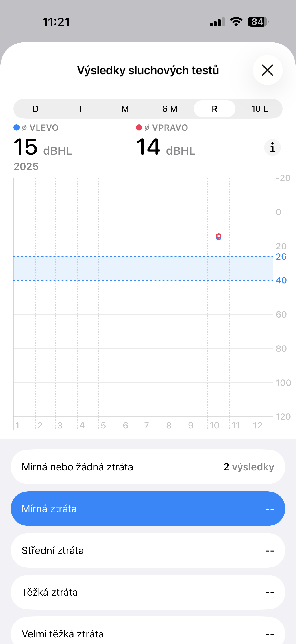Tap the blue VLEVO legend dot
This screenshot has width=296, height=644.
[16, 128]
